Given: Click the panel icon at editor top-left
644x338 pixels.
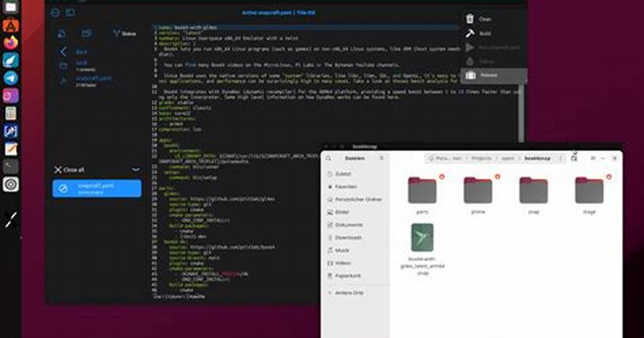Looking at the screenshot, I should pos(70,12).
